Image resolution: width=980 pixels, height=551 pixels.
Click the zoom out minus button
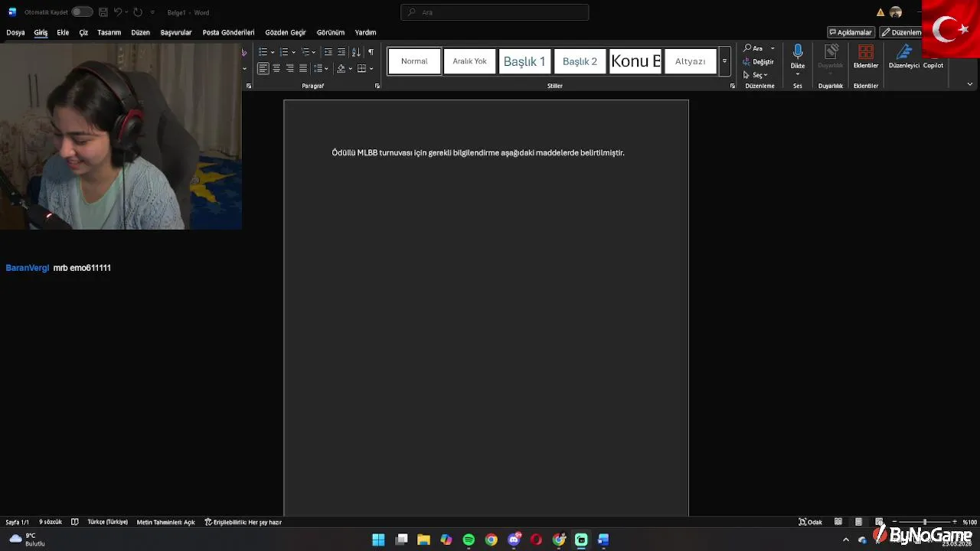[893, 522]
